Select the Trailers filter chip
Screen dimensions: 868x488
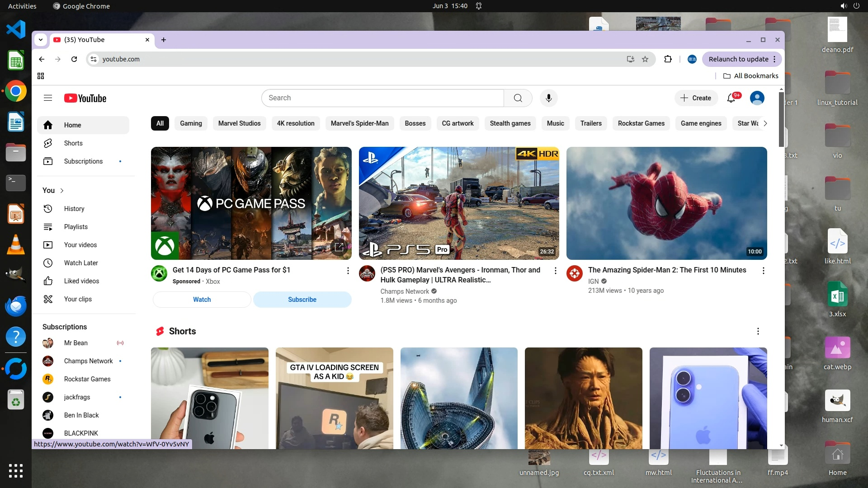[x=591, y=123]
